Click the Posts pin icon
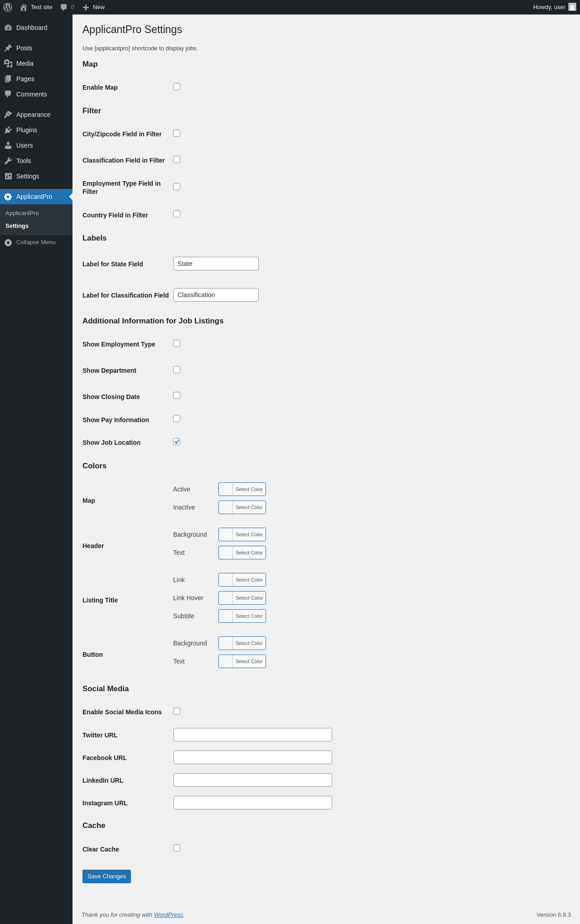Image resolution: width=580 pixels, height=924 pixels. 8,48
